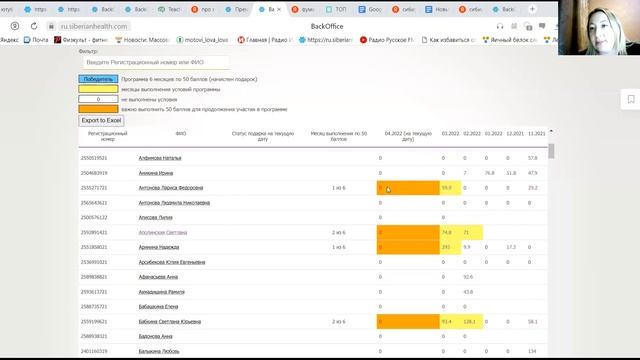
Task: Click value 134 in Балыкина Любовь row
Action: click(532, 351)
